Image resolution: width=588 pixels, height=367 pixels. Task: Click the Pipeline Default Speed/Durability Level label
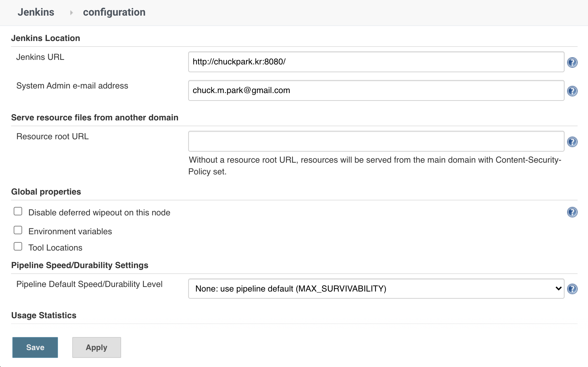pyautogui.click(x=89, y=284)
